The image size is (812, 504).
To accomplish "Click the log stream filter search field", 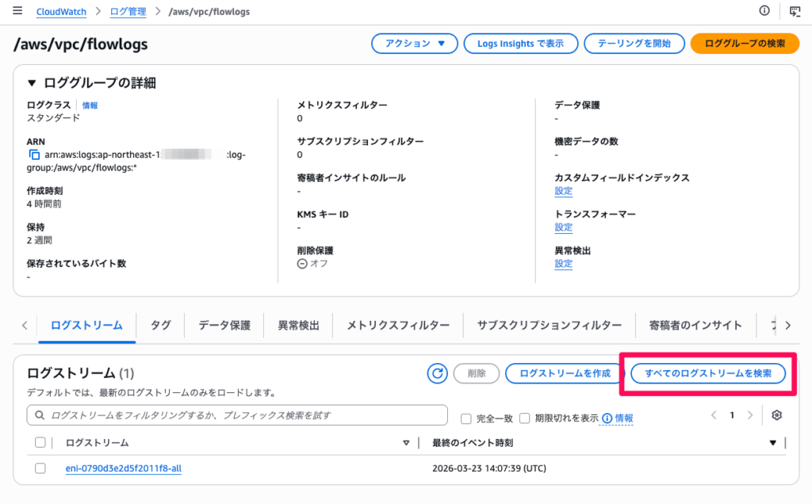I will [x=237, y=415].
